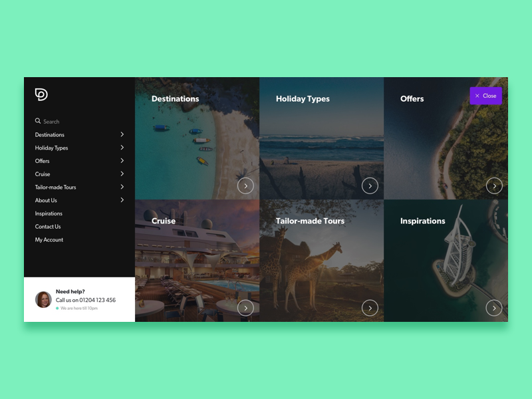Click the arrow on the Tailor-made Tours tile
Screen dimensions: 532x399
pyautogui.click(x=370, y=308)
